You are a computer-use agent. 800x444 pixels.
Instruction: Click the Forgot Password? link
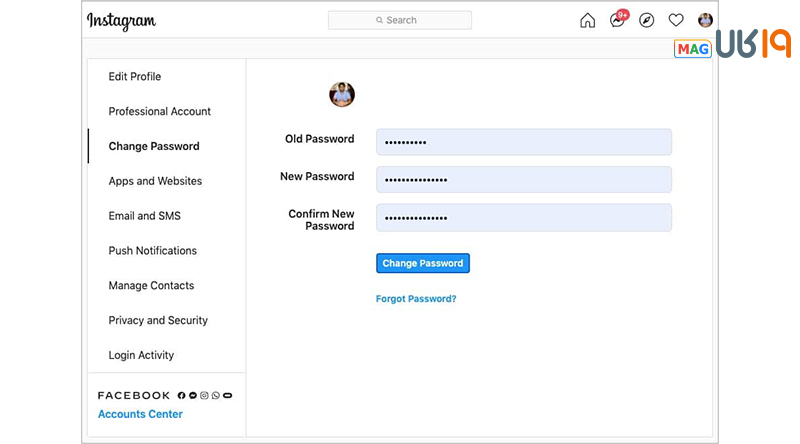pyautogui.click(x=416, y=299)
